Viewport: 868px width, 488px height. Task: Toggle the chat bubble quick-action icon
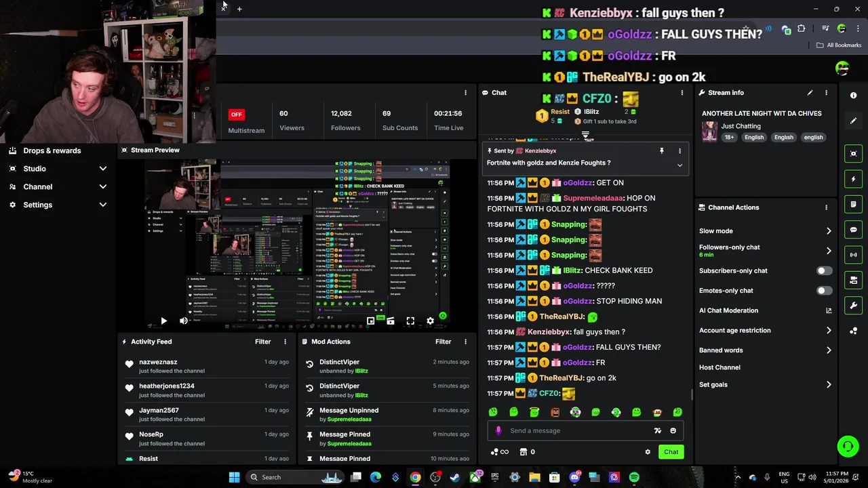853,230
